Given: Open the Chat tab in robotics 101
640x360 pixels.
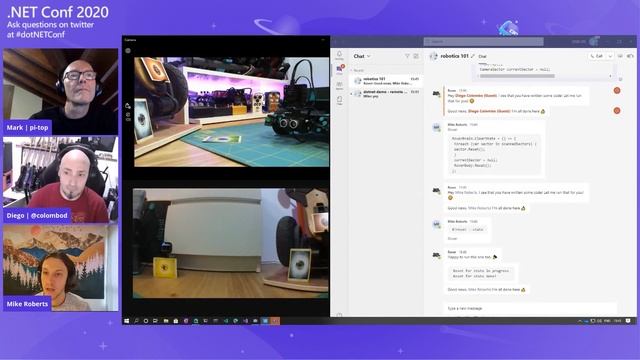Looking at the screenshot, I should click(482, 56).
